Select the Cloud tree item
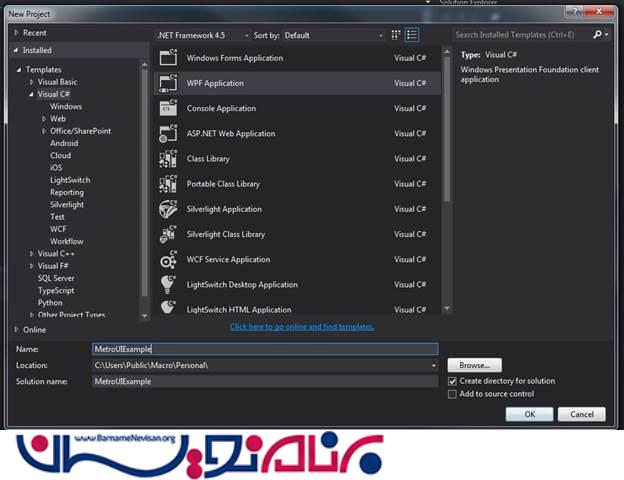Image resolution: width=624 pixels, height=480 pixels. click(x=60, y=156)
